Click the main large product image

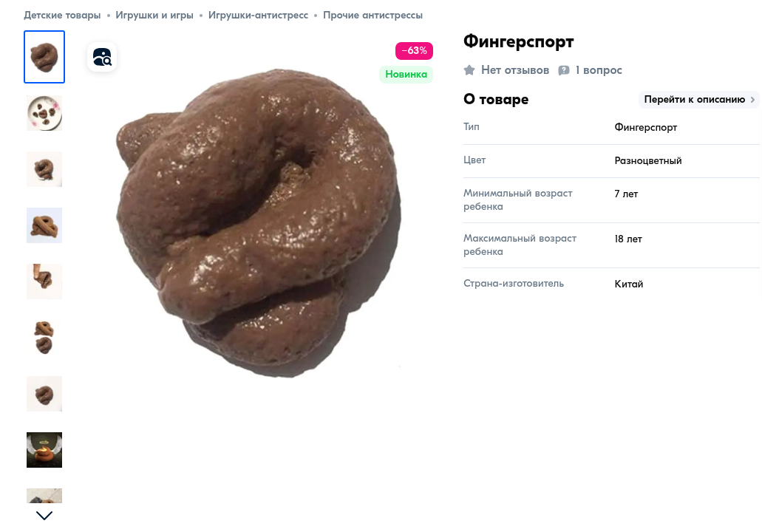click(x=259, y=223)
